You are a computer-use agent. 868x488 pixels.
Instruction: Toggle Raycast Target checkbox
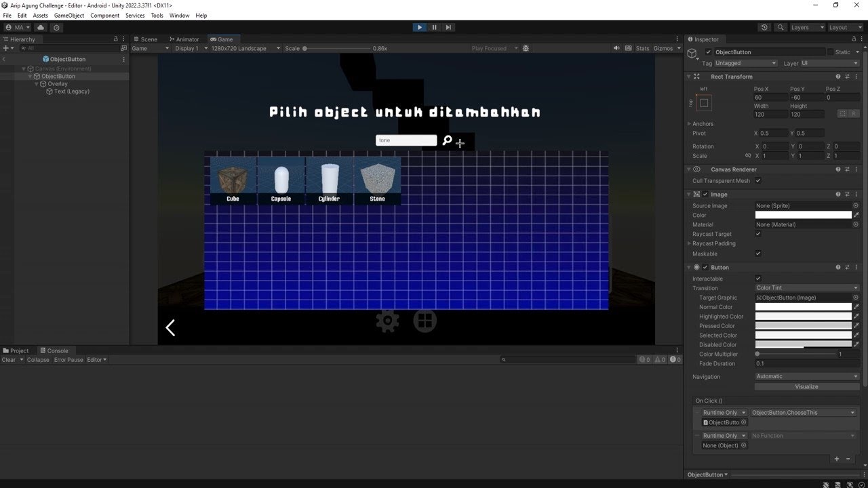coord(758,234)
